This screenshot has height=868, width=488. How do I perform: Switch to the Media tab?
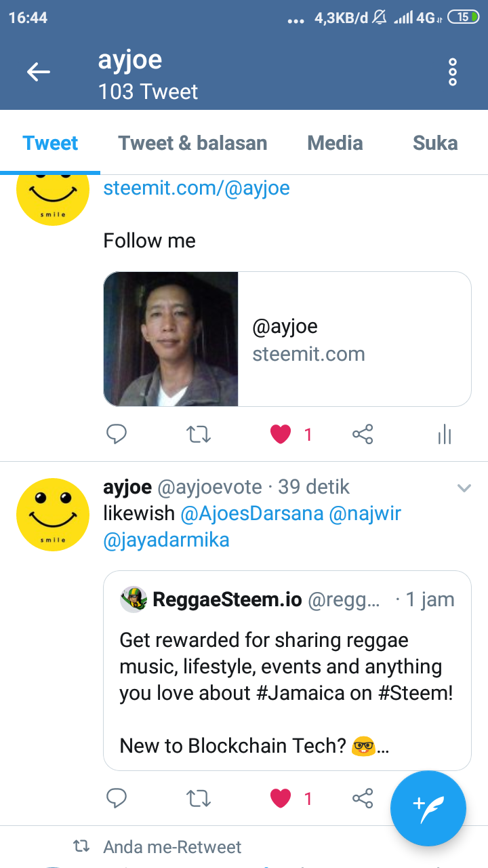[335, 143]
